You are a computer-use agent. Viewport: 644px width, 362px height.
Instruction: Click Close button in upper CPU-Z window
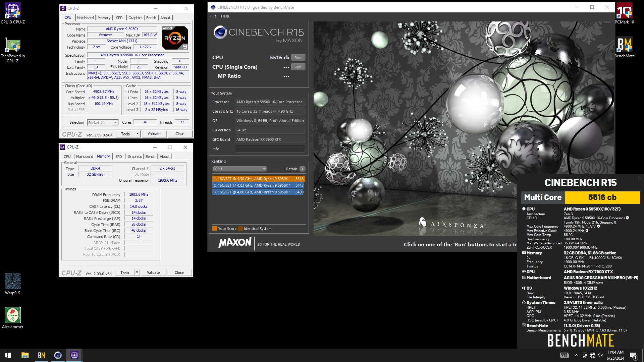point(180,134)
